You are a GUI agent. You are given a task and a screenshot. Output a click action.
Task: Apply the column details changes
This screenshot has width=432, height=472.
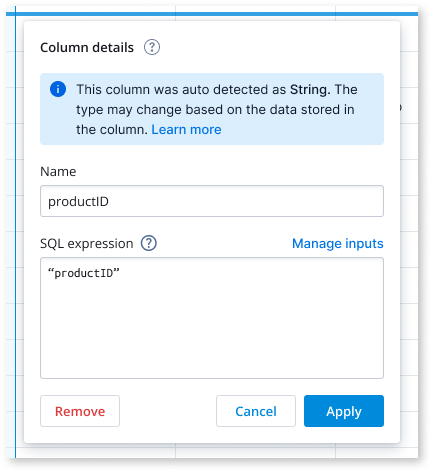click(344, 411)
